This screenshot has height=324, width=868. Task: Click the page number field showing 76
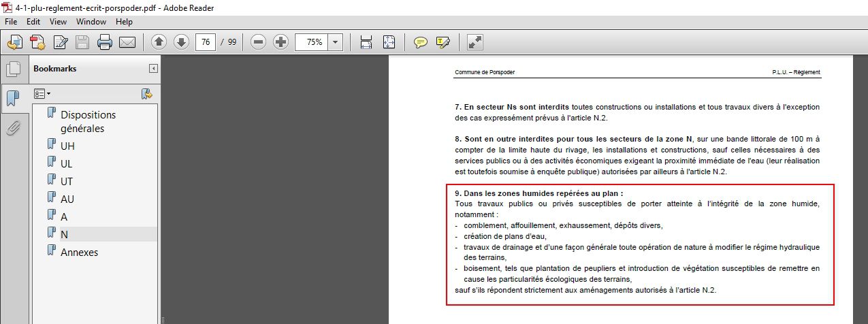tap(206, 42)
